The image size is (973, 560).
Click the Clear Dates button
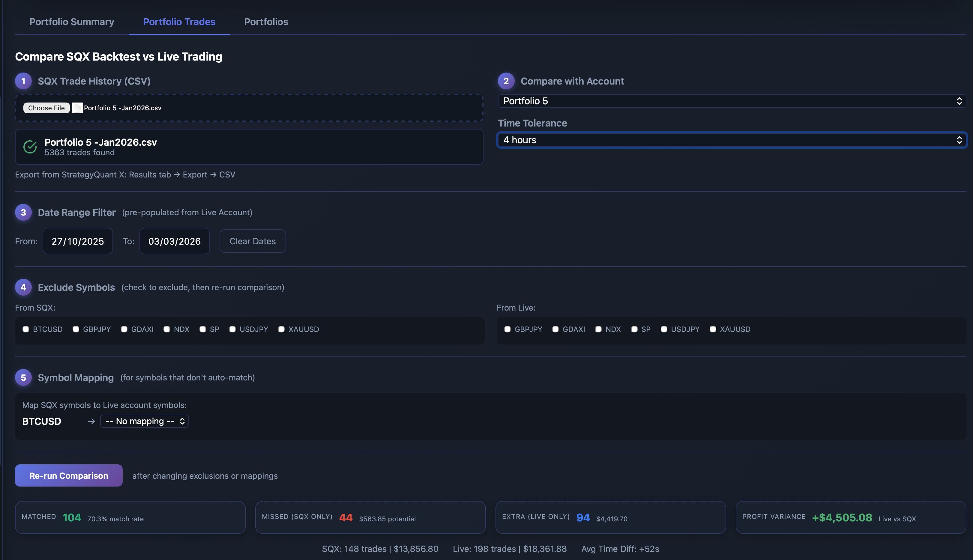click(252, 241)
